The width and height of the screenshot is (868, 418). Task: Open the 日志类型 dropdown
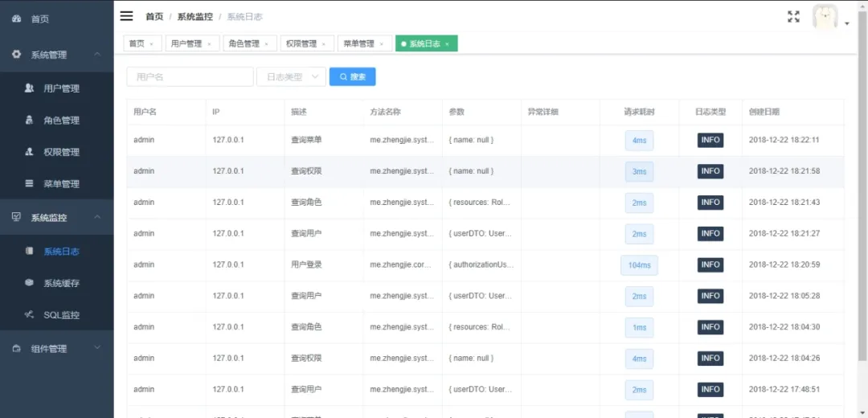coord(291,77)
